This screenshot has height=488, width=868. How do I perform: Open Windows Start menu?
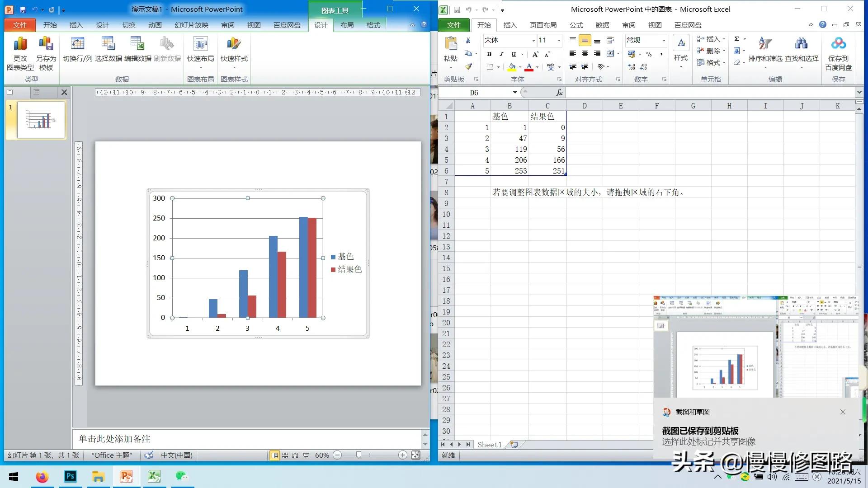(x=14, y=476)
